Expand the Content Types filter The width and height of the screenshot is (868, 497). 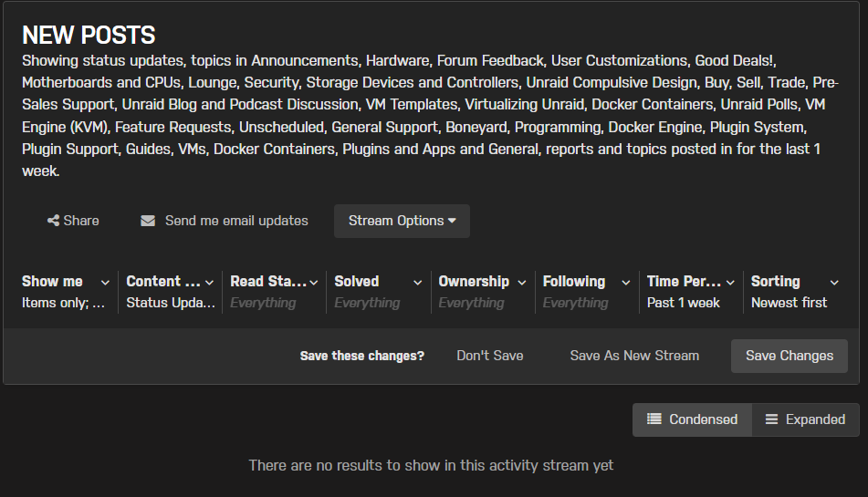[170, 291]
